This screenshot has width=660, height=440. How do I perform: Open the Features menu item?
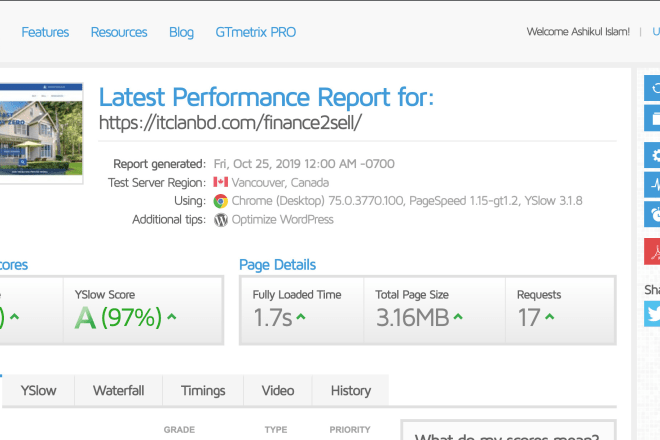coord(45,32)
